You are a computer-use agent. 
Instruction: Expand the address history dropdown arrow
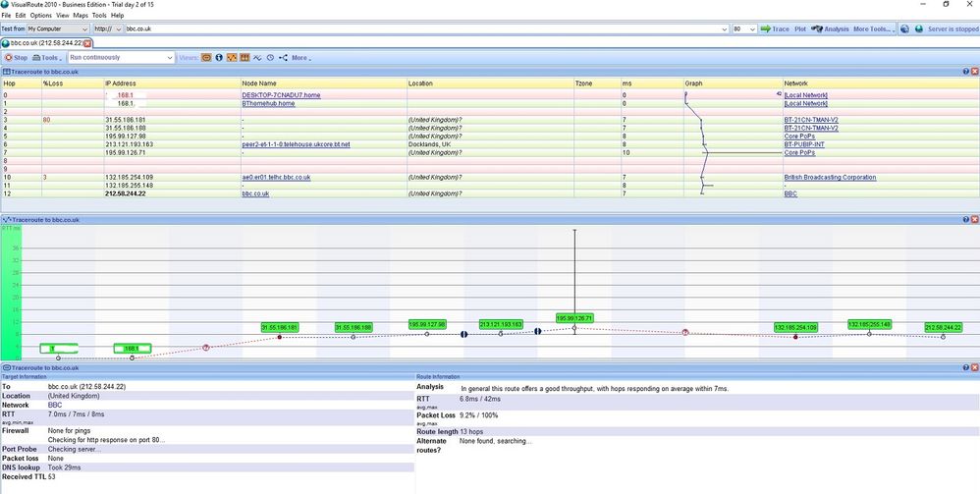coord(725,28)
